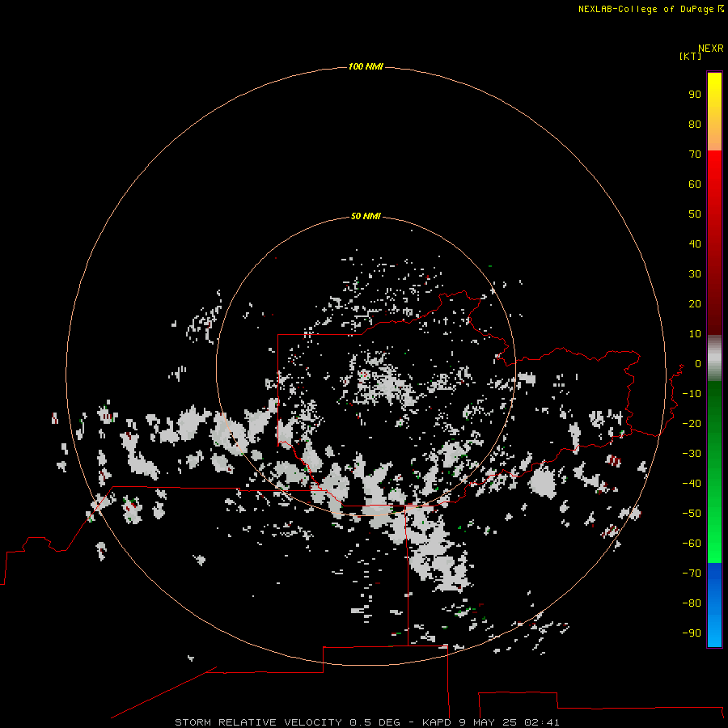This screenshot has width=728, height=728.
Task: Click the 100 NMI range ring label
Action: 366,67
